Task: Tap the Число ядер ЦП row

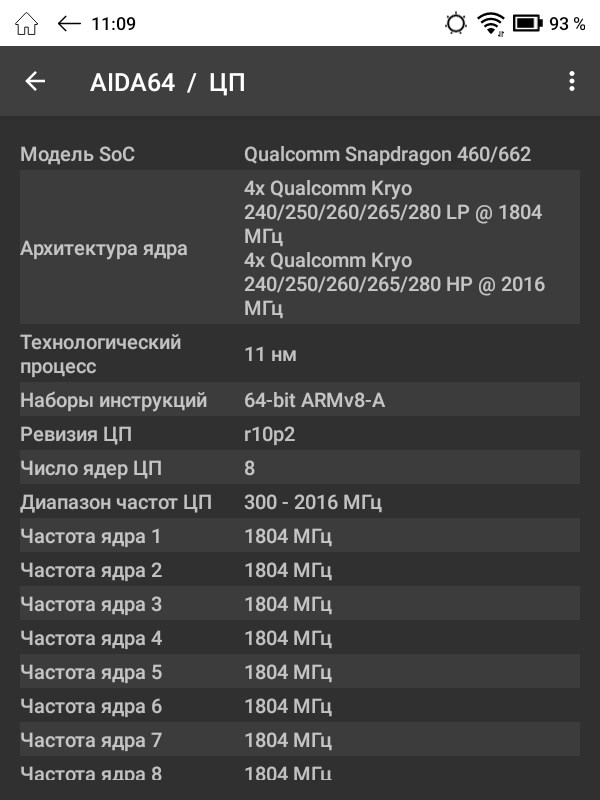Action: (x=300, y=469)
